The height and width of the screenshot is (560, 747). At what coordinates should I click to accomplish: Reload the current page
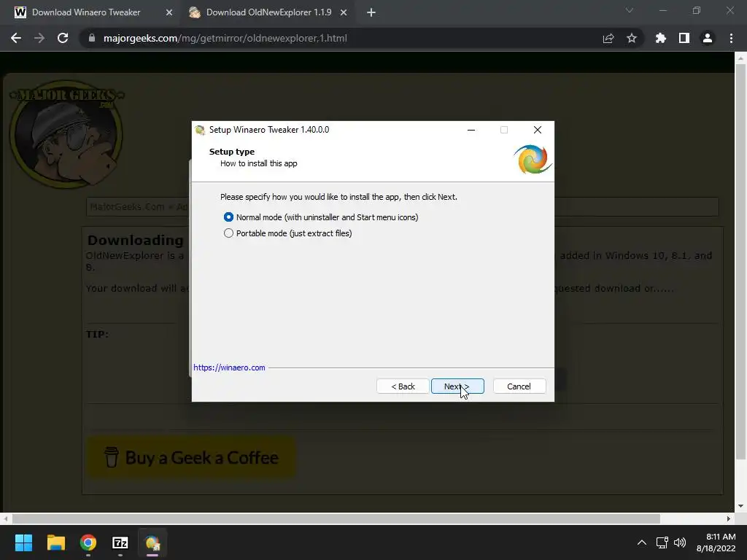(63, 38)
